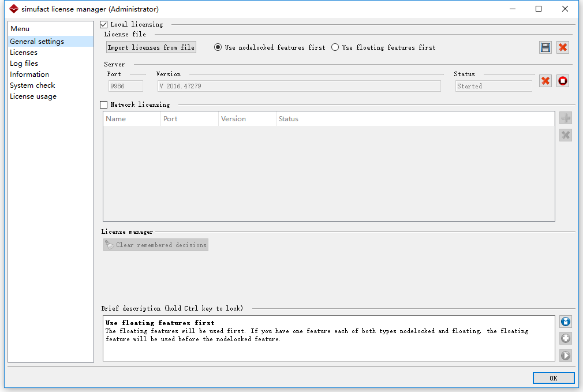583x392 pixels.
Task: Close the simufact license manager window
Action: (x=565, y=9)
